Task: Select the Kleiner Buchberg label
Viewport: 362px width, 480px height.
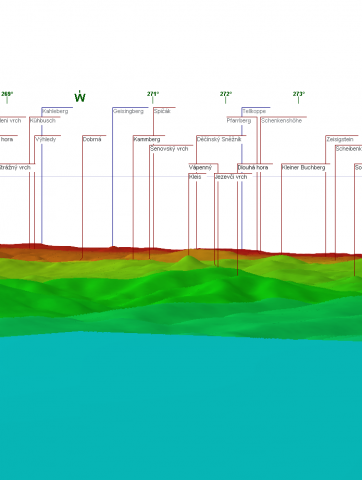Action: click(303, 167)
